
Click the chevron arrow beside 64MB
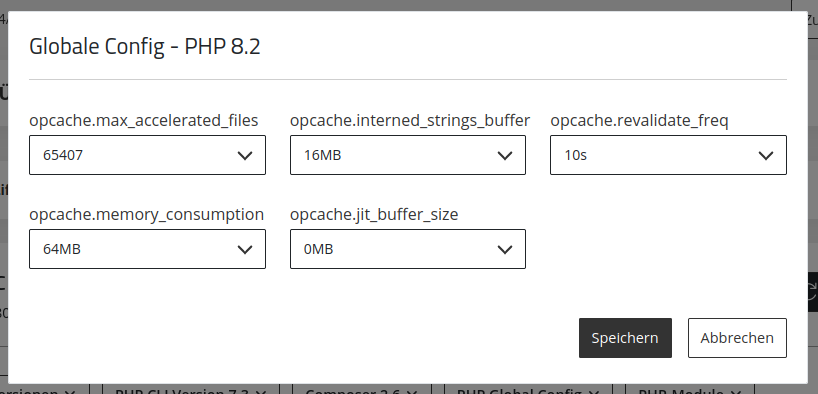click(245, 249)
